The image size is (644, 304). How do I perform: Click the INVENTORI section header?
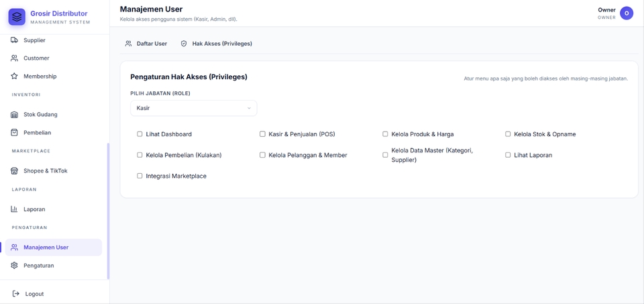(x=26, y=95)
